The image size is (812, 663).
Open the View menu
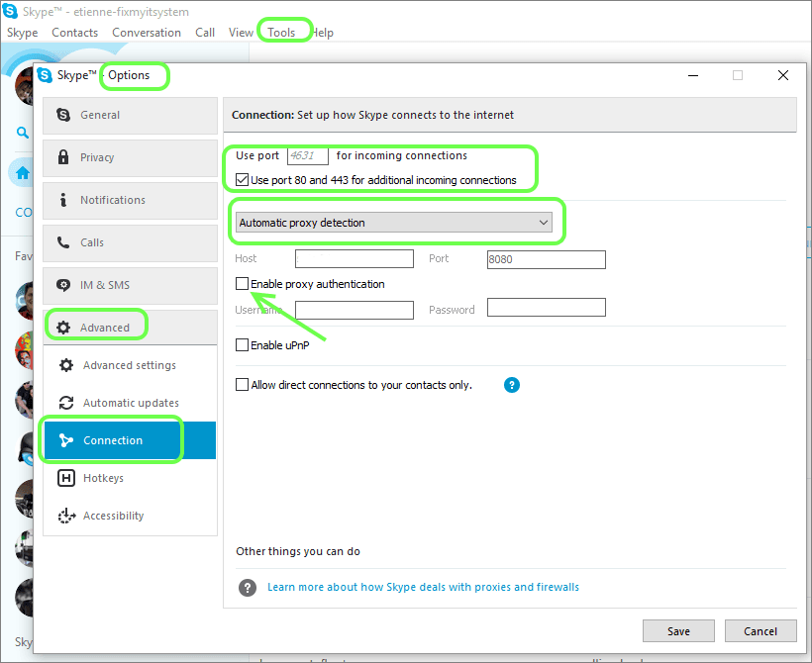241,33
